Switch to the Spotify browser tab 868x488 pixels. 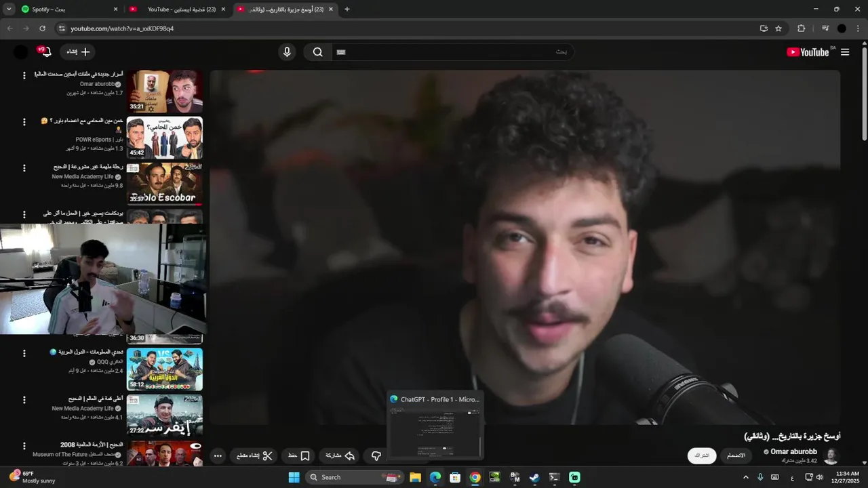coord(69,9)
